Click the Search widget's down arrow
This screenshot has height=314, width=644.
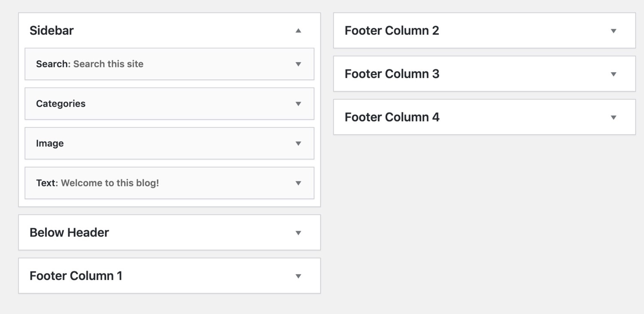coord(298,64)
